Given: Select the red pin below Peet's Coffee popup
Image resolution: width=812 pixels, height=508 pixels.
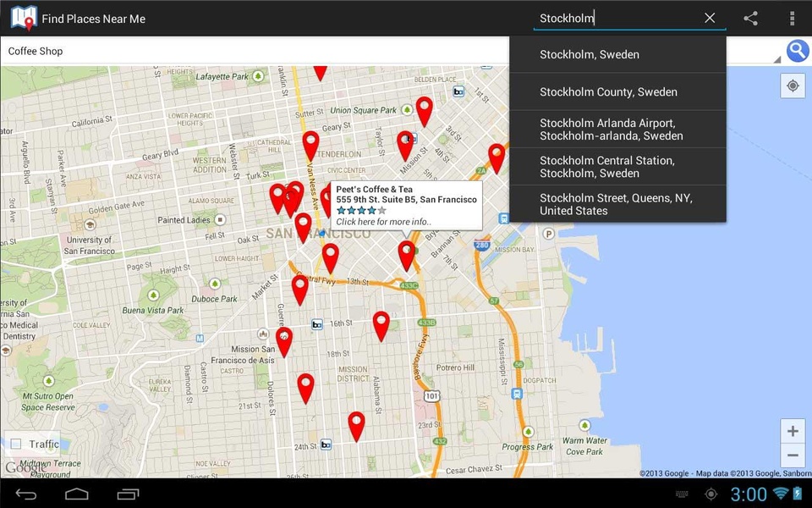Looking at the screenshot, I should point(407,256).
